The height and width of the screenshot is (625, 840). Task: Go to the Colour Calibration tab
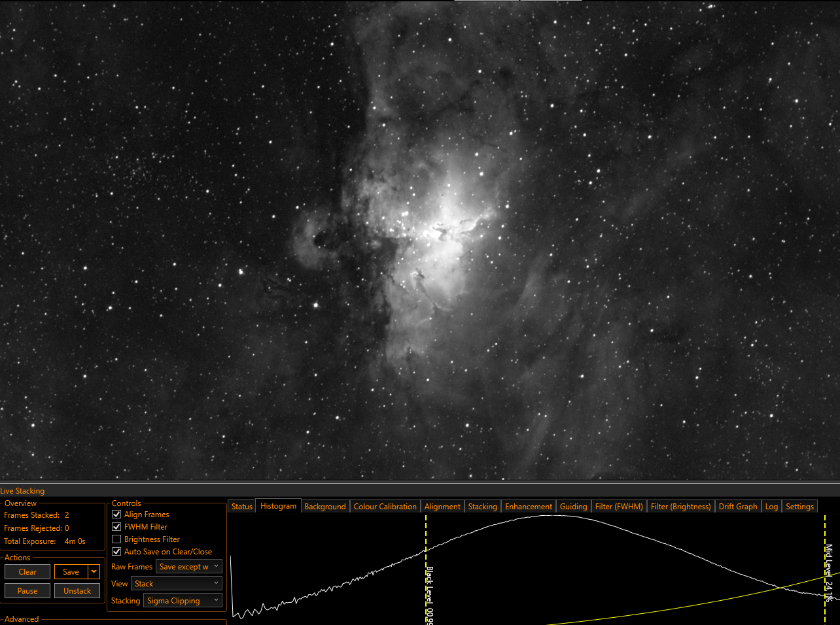(x=385, y=507)
